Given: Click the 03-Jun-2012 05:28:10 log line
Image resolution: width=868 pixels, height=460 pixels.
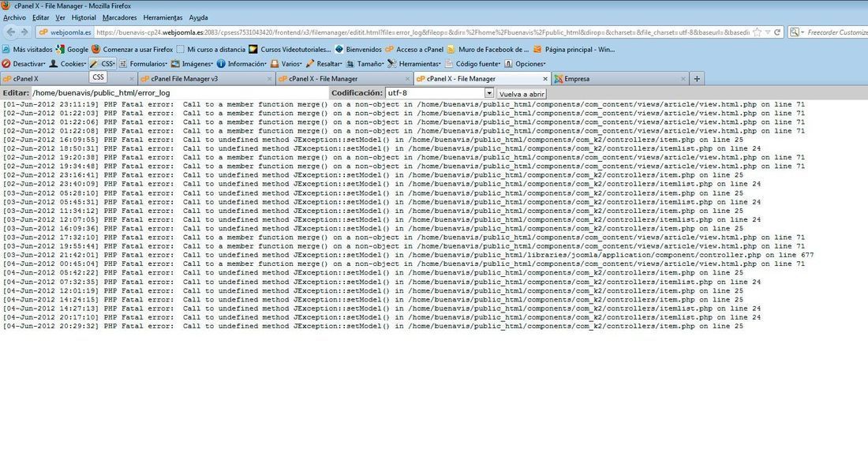Looking at the screenshot, I should click(x=373, y=193).
